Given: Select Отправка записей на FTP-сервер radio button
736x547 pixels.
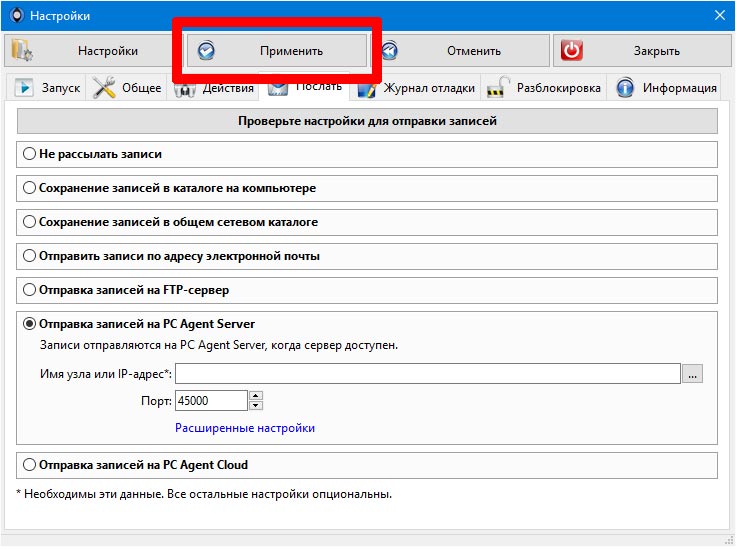Looking at the screenshot, I should tap(29, 290).
